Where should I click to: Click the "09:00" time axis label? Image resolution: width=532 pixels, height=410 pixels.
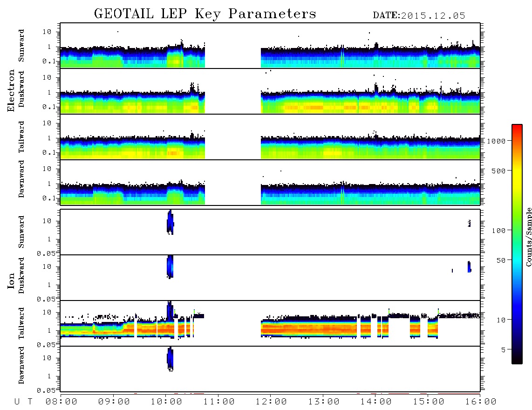click(x=114, y=402)
